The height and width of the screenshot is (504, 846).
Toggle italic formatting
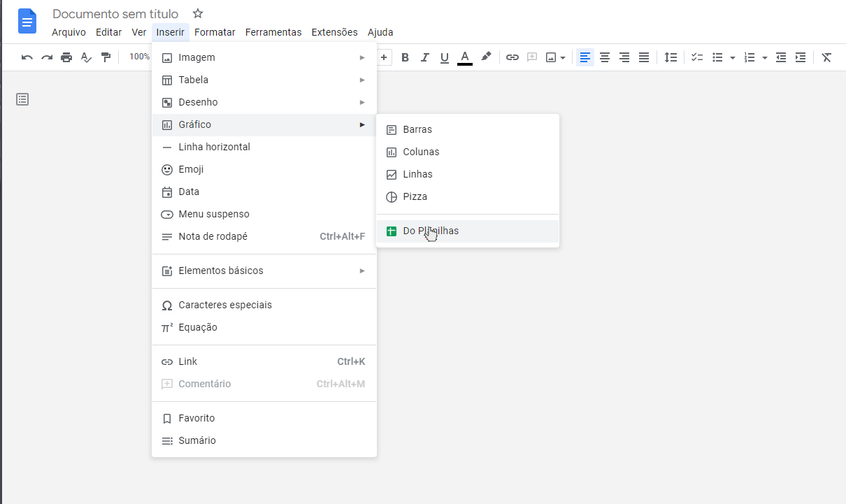[424, 57]
